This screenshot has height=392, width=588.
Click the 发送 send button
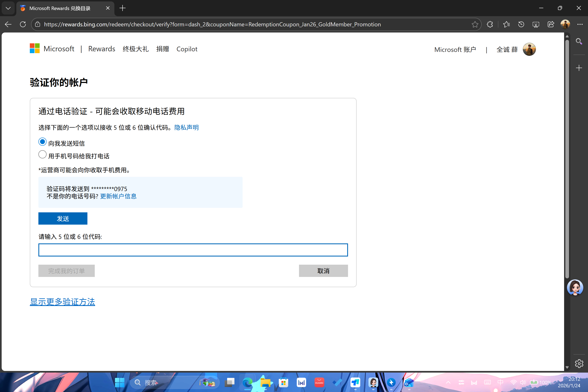pos(63,218)
